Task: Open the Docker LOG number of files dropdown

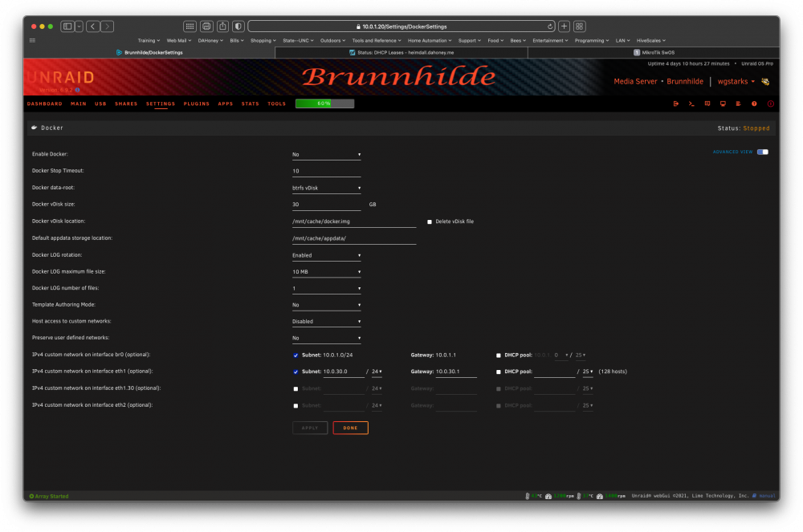Action: coord(326,289)
